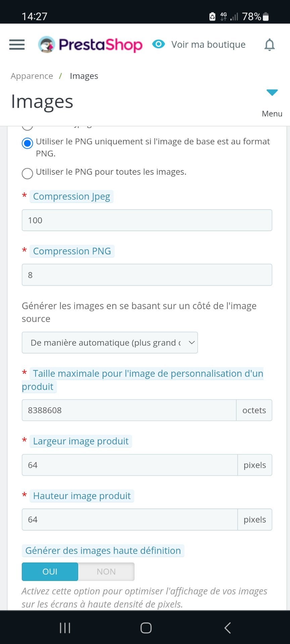290x644 pixels.
Task: Open the notifications bell
Action: coord(270,45)
